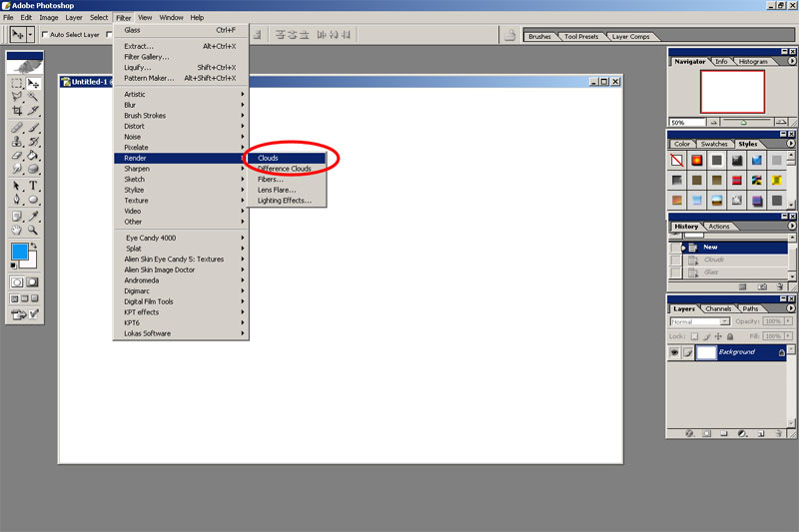Set history brush source for Glass
Screen dimensions: 799x532
(x=676, y=272)
